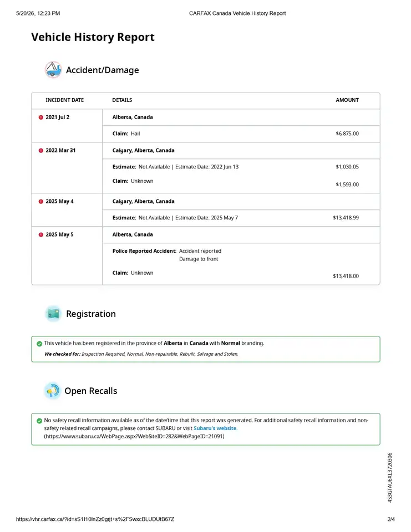Click the vhr.carfax.ca URL in footer
This screenshot has height=532, width=411.
[95, 519]
